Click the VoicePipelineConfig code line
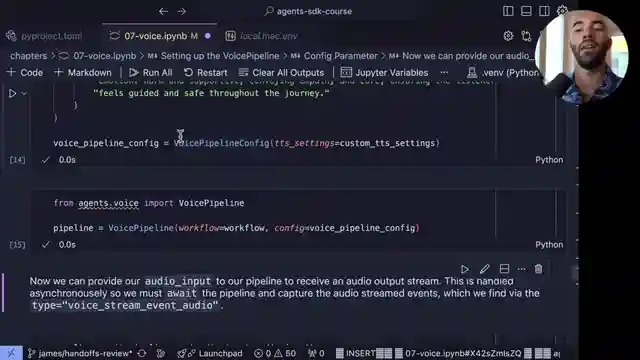 [x=247, y=143]
